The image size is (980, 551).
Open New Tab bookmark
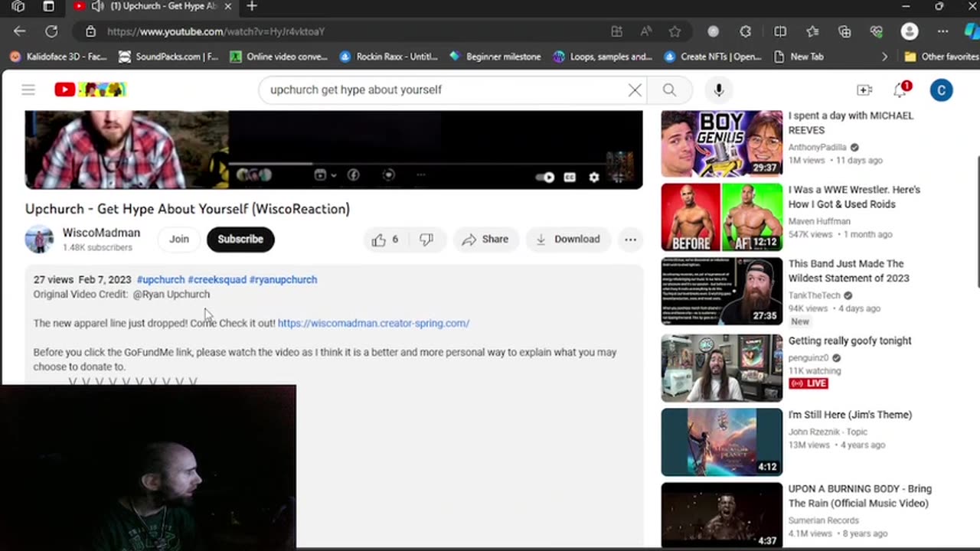(798, 57)
